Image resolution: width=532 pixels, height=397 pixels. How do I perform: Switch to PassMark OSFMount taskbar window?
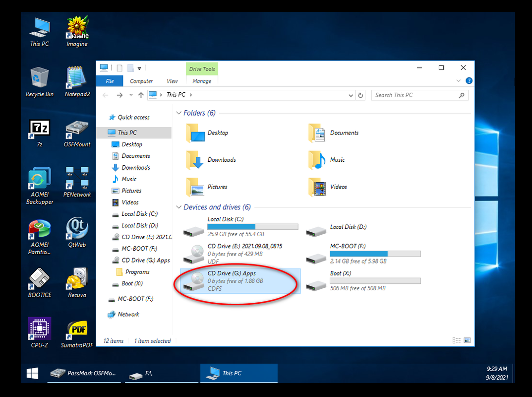(x=84, y=373)
